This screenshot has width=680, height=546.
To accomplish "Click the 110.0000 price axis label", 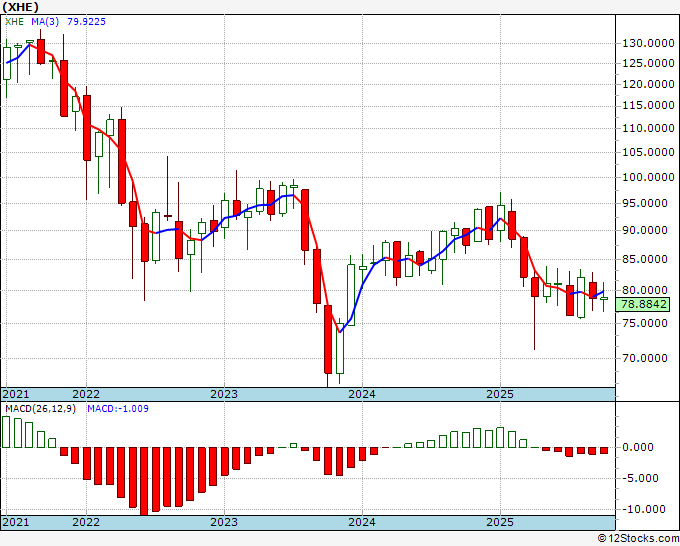I will point(648,128).
